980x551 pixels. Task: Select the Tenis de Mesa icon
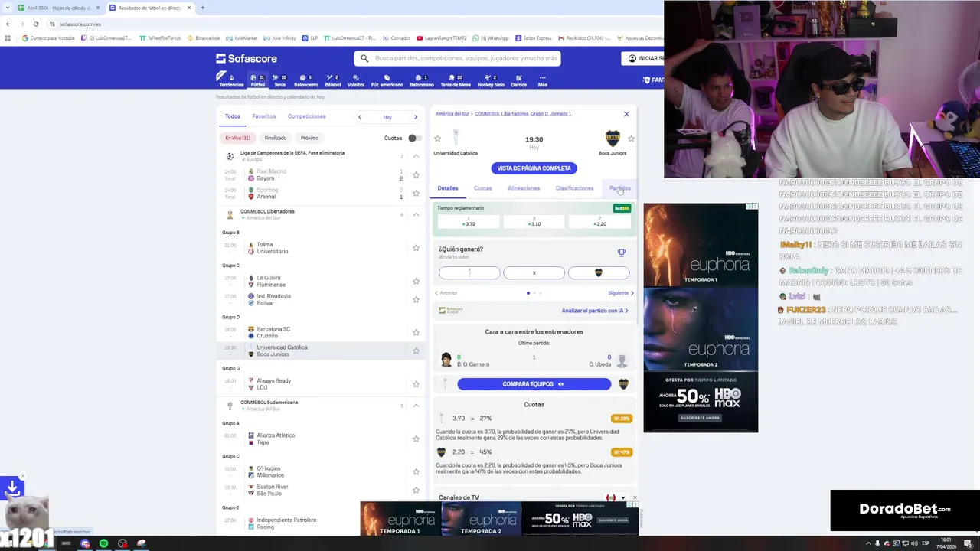pos(456,80)
